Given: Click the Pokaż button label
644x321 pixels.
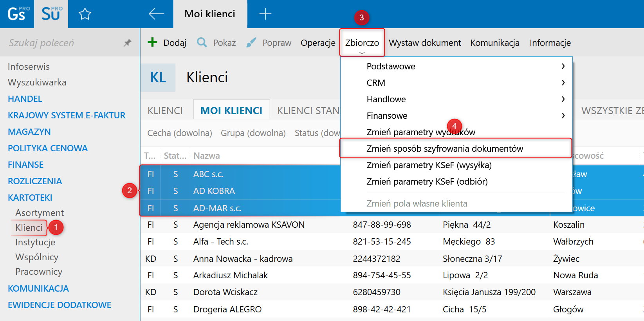Looking at the screenshot, I should [224, 43].
